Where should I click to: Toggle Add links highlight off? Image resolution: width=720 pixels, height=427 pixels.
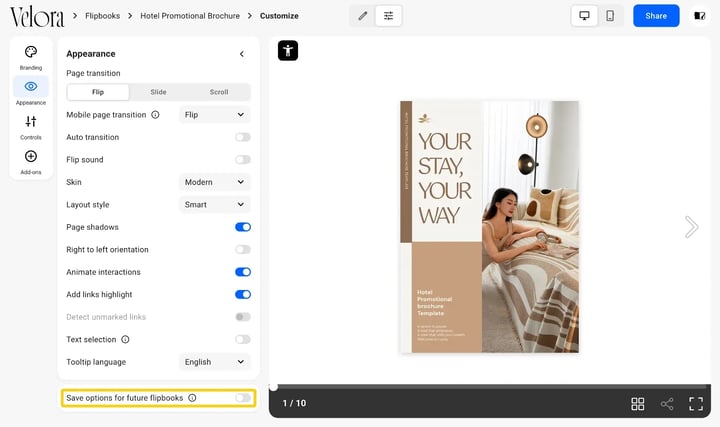[243, 294]
